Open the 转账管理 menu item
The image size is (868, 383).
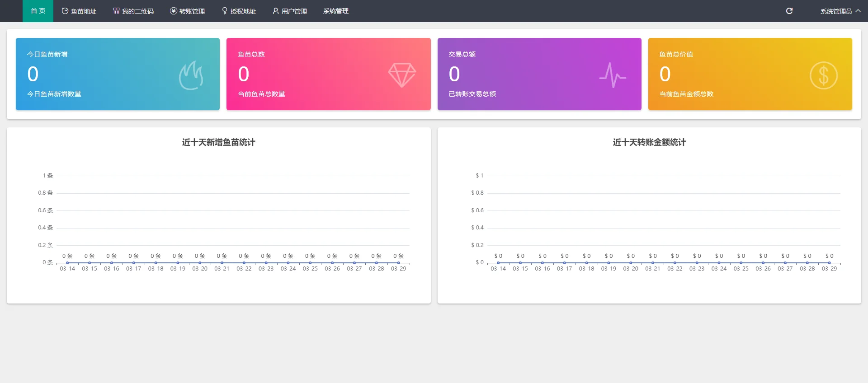[x=192, y=11]
